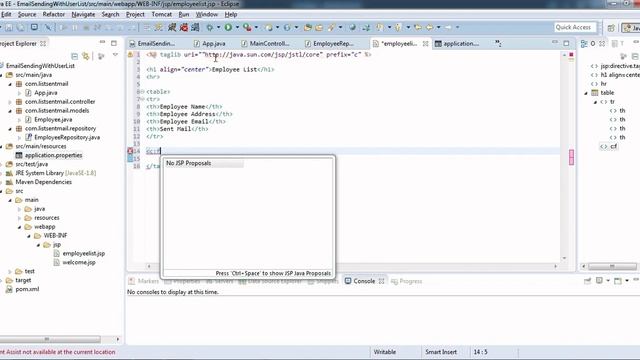
Task: Click the editor's vertical scrollbar down arrow
Action: 564,258
